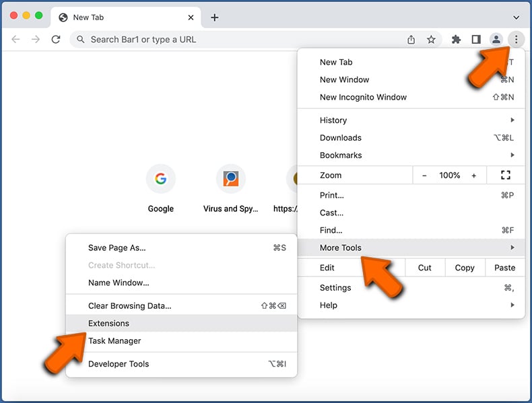The height and width of the screenshot is (403, 532).
Task: Decrease zoom with the minus button
Action: 424,175
